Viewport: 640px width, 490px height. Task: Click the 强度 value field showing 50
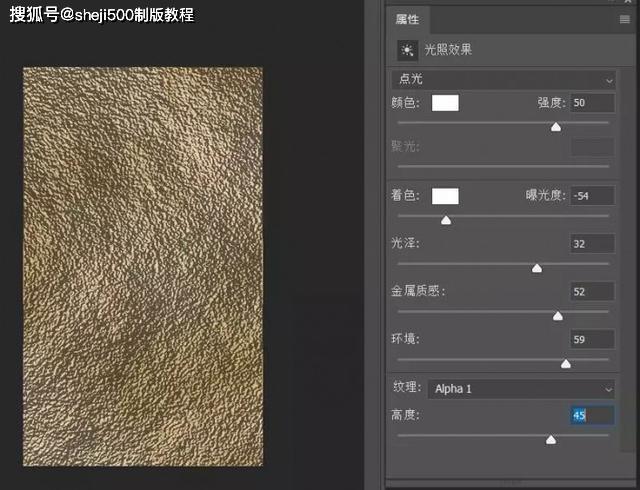point(593,103)
